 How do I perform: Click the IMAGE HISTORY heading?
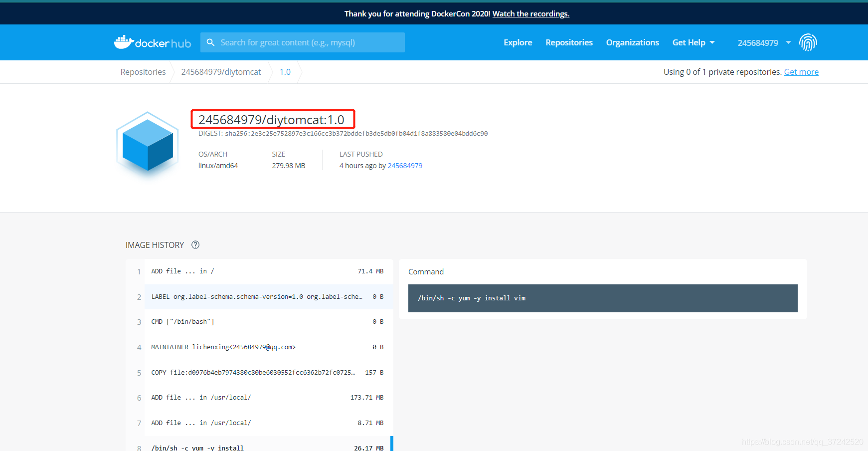155,245
